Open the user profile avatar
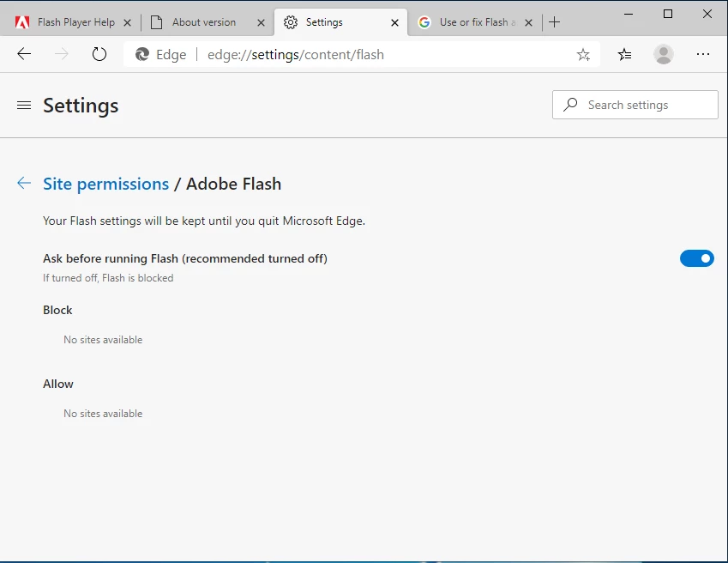Screen dimensions: 728x563 664,54
